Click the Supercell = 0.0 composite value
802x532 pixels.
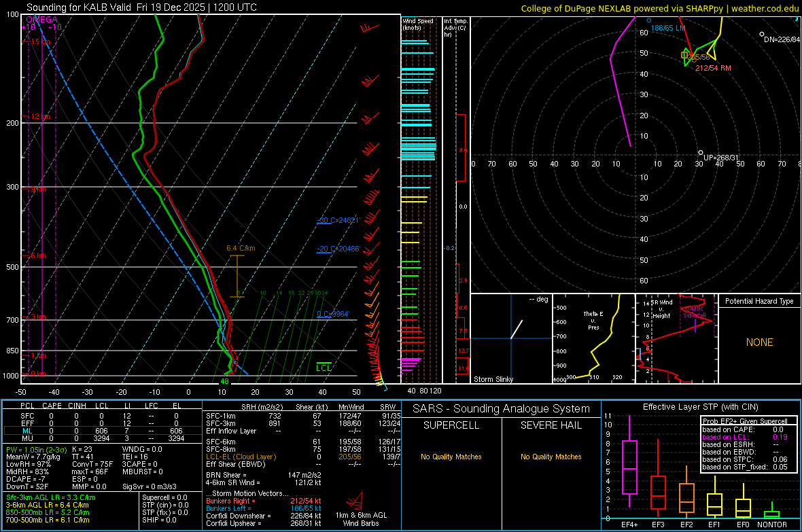coord(164,498)
